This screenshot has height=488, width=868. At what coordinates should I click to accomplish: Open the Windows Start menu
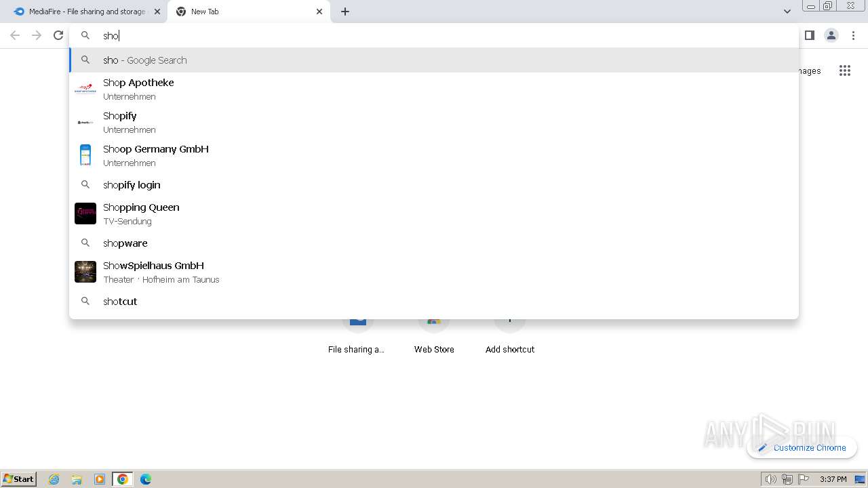19,479
